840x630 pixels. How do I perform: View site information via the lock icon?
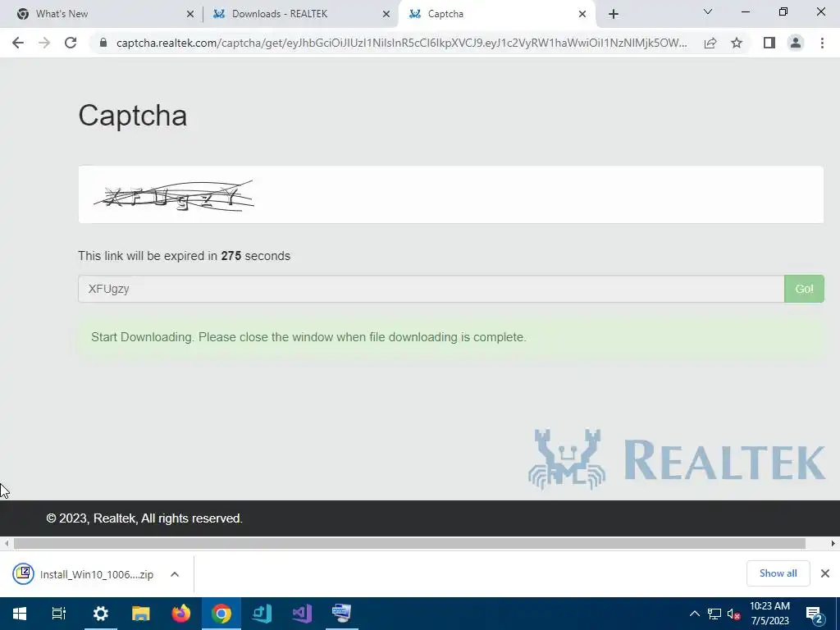[103, 43]
